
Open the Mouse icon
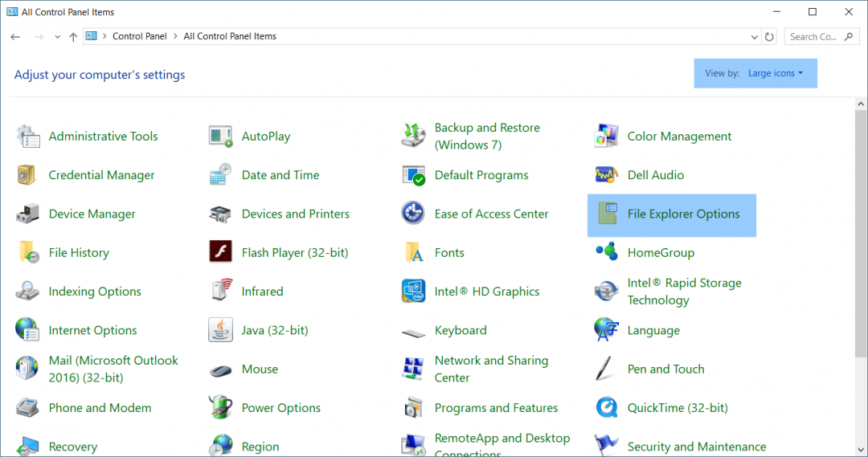click(220, 370)
